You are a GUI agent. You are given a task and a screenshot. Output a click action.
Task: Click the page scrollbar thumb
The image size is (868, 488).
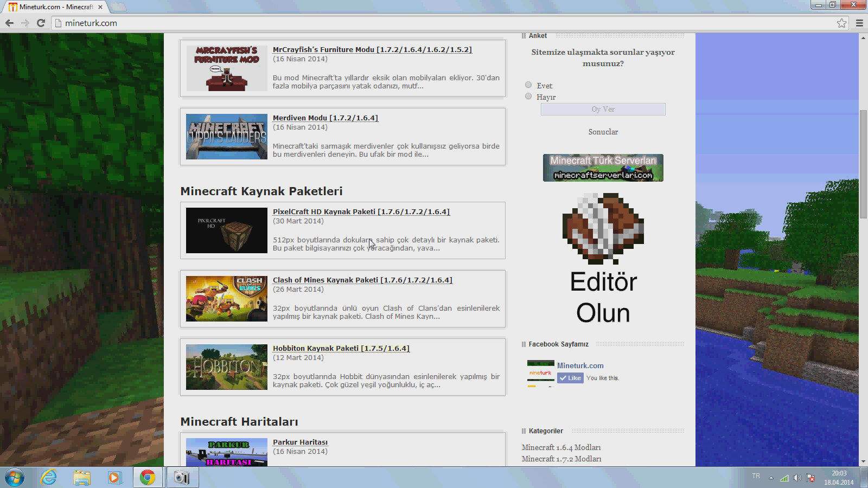coord(863,164)
